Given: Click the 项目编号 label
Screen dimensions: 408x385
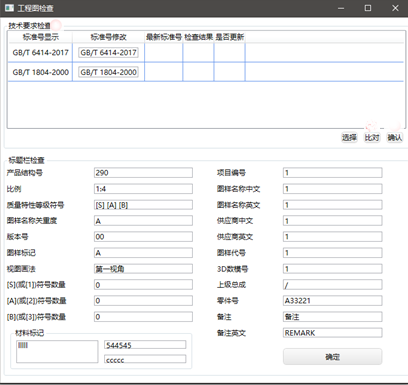Looking at the screenshot, I should pos(231,173).
